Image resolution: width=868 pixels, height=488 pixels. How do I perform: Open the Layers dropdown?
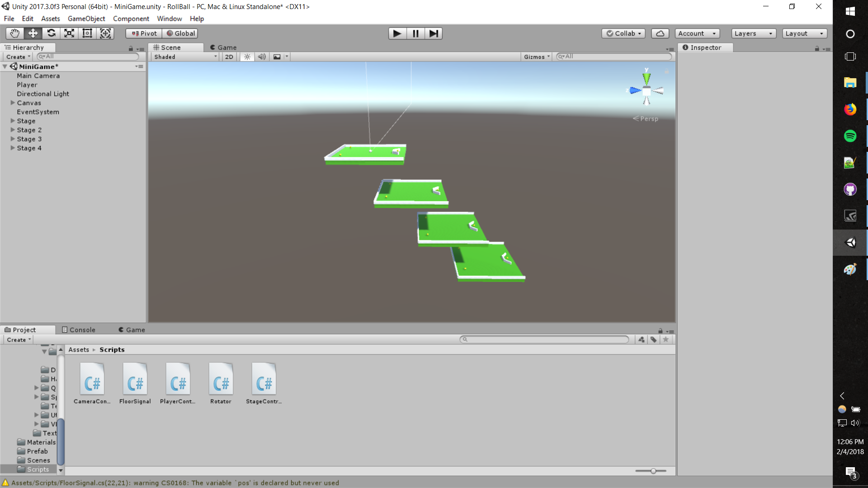[x=753, y=33]
